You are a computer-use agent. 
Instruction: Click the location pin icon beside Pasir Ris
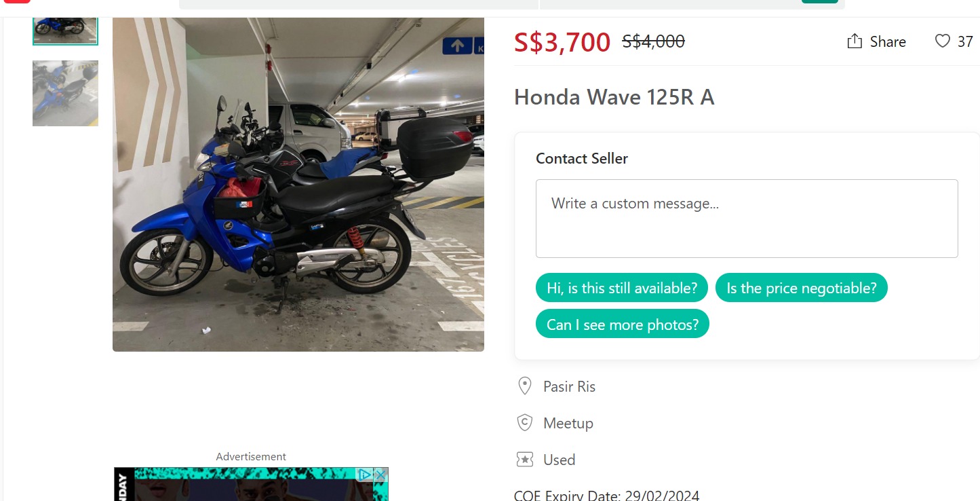coord(524,386)
